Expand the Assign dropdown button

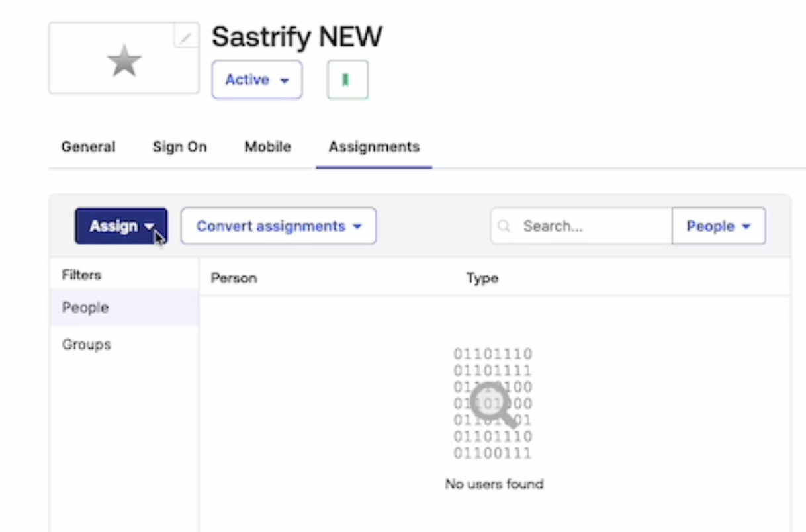click(x=121, y=226)
